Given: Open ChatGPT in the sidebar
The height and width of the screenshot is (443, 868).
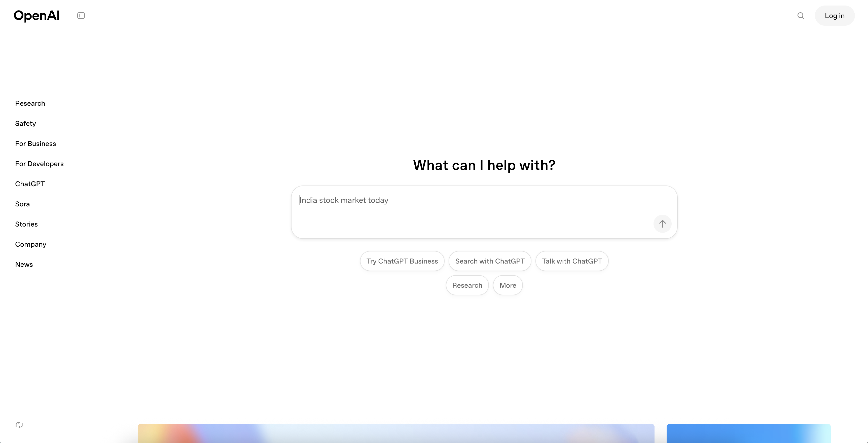Looking at the screenshot, I should click(30, 184).
